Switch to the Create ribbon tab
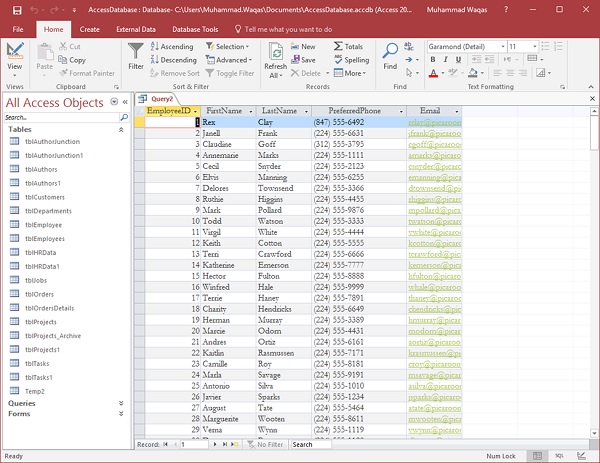Image resolution: width=600 pixels, height=463 pixels. (x=89, y=30)
